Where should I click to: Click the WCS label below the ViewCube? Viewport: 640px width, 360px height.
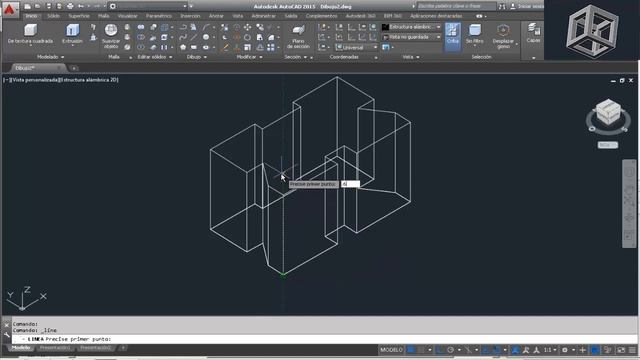(607, 145)
